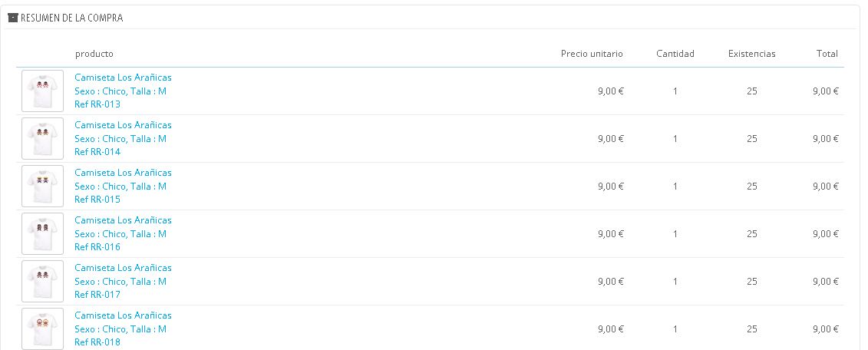Screen dimensions: 868x350
Task: Click the Precio unitario column header
Action: pos(592,54)
